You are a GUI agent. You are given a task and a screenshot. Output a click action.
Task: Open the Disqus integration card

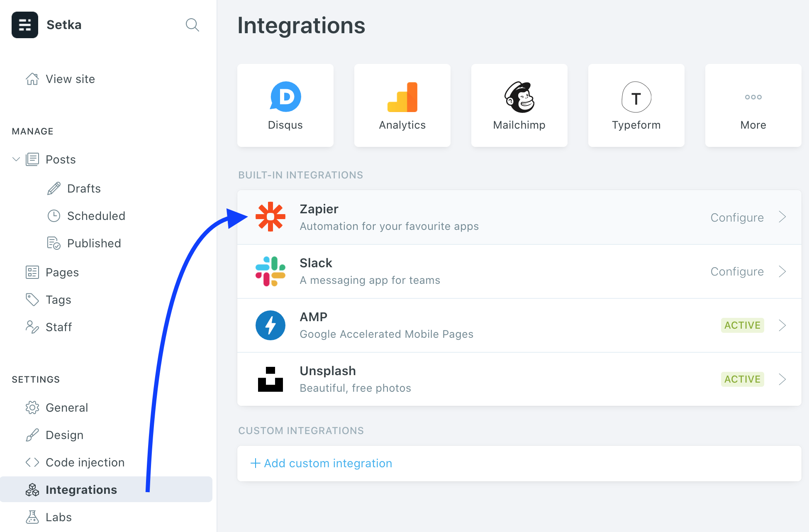point(285,105)
